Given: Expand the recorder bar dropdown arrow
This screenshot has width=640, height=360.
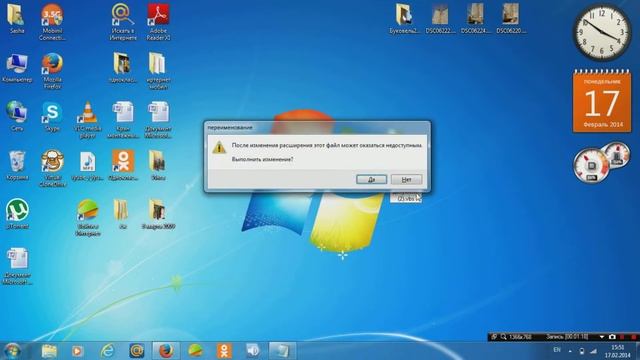Looking at the screenshot, I should [602, 337].
